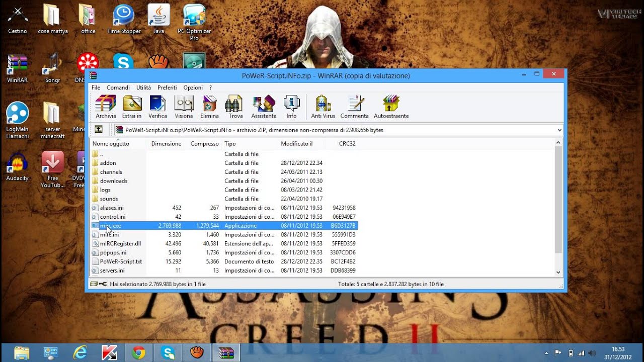Open File Explorer from the taskbar
This screenshot has width=644, height=362.
coord(22,352)
